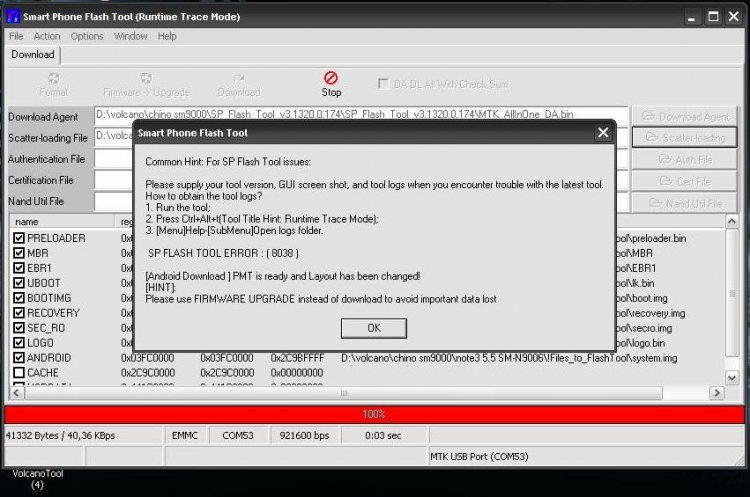The width and height of the screenshot is (750, 497).
Task: Close the error dialog with X
Action: pos(603,133)
